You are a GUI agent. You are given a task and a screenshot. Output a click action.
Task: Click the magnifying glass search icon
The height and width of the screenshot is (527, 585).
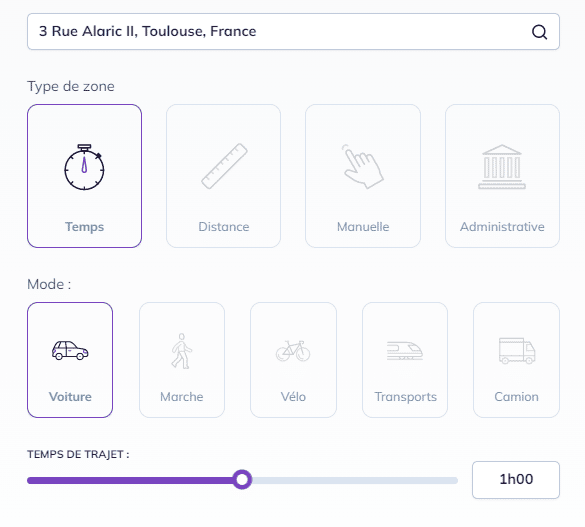click(x=539, y=32)
